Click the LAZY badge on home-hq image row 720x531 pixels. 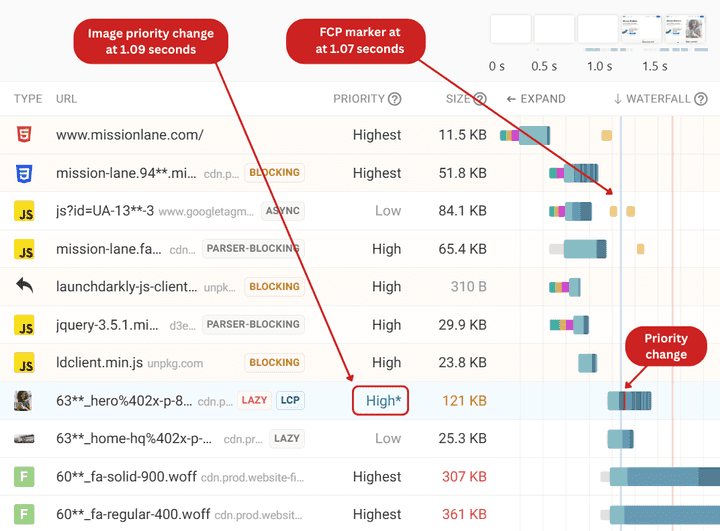coord(287,438)
